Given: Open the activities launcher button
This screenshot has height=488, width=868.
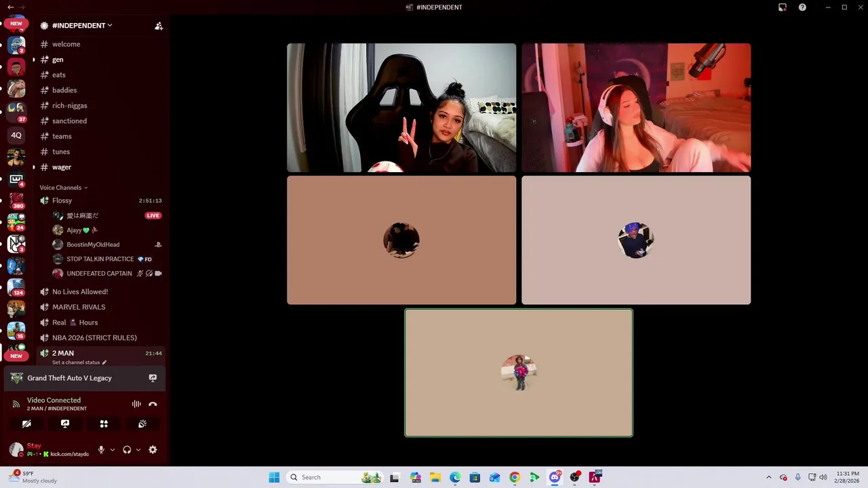Looking at the screenshot, I should pyautogui.click(x=104, y=424).
